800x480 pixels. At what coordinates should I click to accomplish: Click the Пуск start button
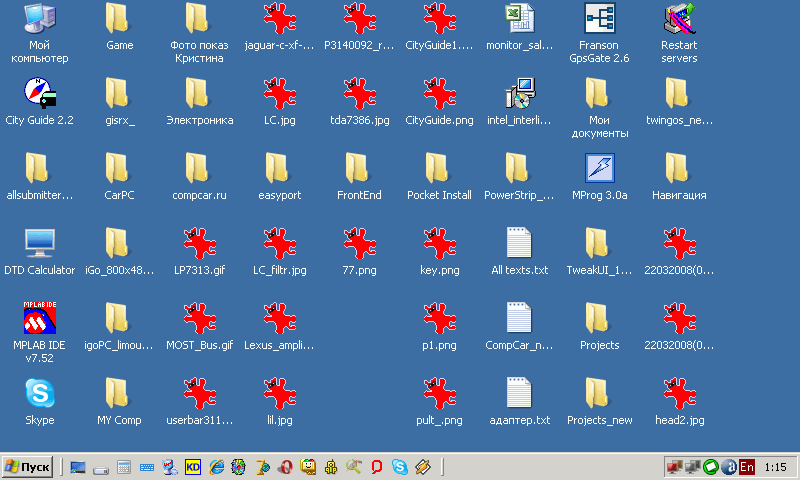[x=28, y=467]
